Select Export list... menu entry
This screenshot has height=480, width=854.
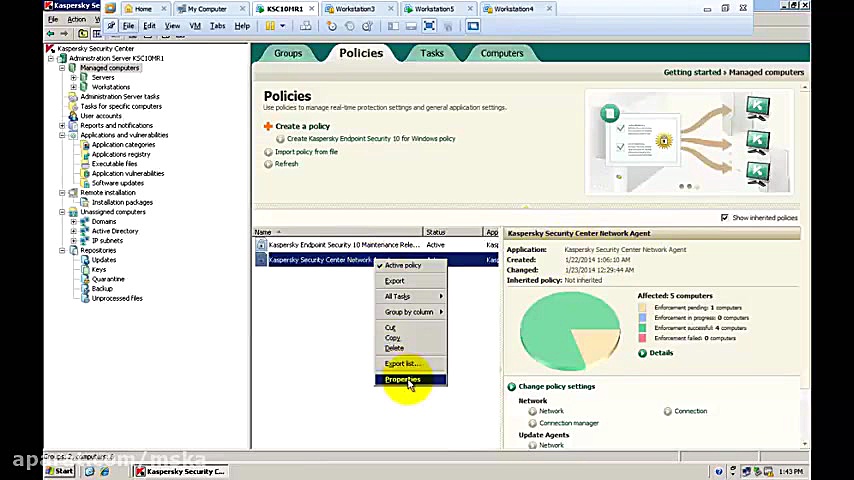point(411,364)
